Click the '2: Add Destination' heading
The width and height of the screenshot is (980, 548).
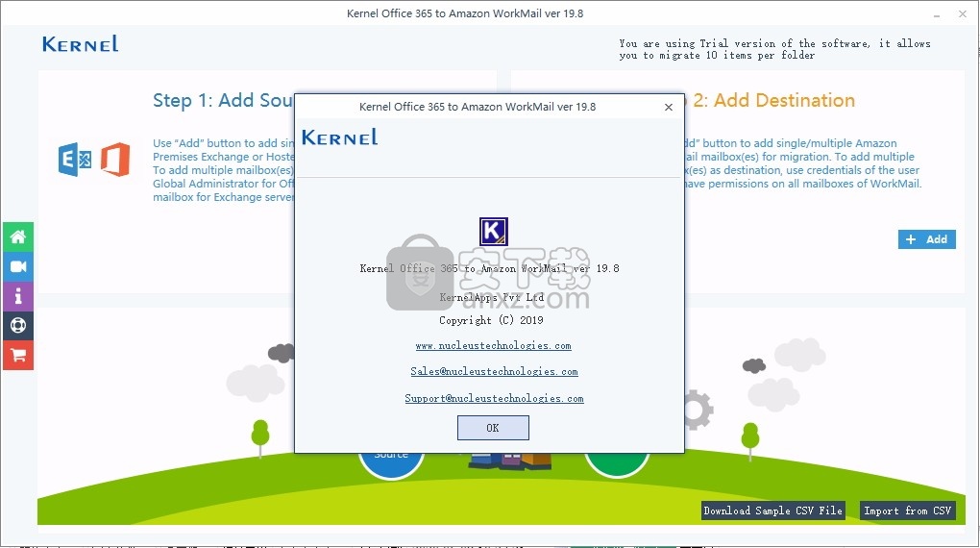pyautogui.click(x=773, y=100)
